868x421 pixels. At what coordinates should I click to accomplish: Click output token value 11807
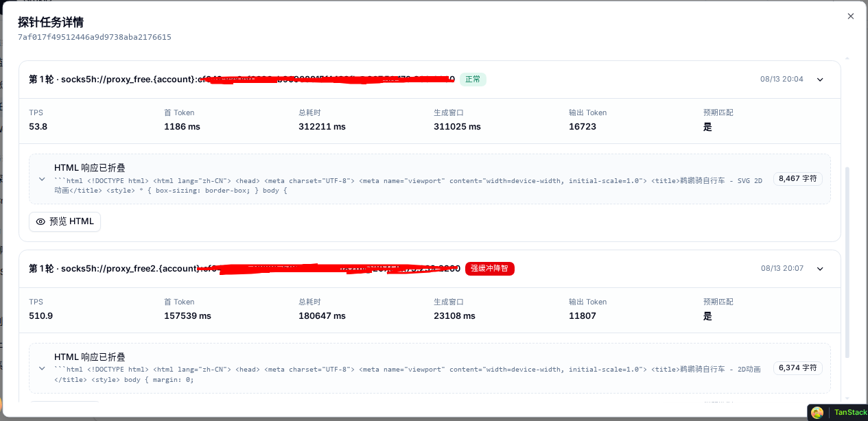pyautogui.click(x=583, y=316)
